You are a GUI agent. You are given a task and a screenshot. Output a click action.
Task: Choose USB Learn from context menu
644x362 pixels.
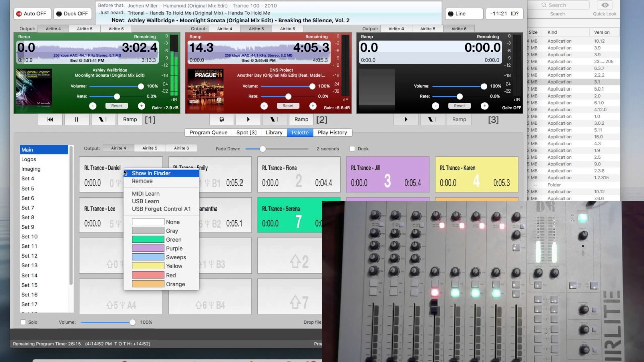[x=161, y=201]
